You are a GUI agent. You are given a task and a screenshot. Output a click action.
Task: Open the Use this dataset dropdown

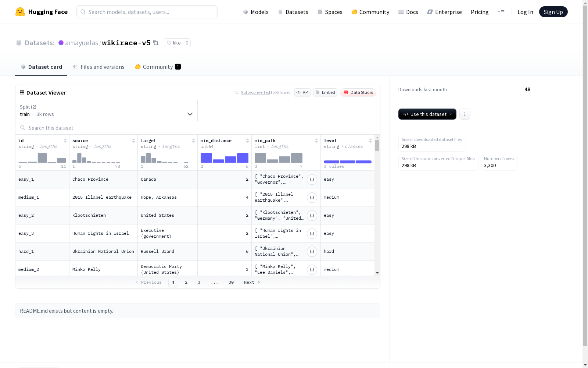pyautogui.click(x=427, y=114)
